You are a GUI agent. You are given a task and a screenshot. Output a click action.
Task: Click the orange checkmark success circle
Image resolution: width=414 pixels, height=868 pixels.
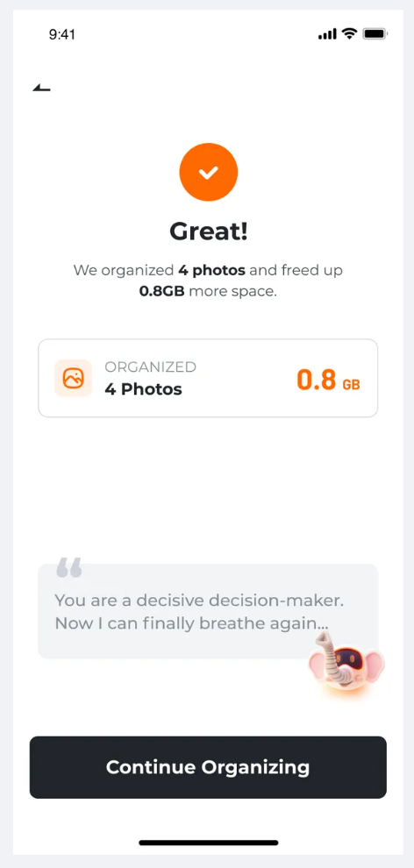coord(208,172)
